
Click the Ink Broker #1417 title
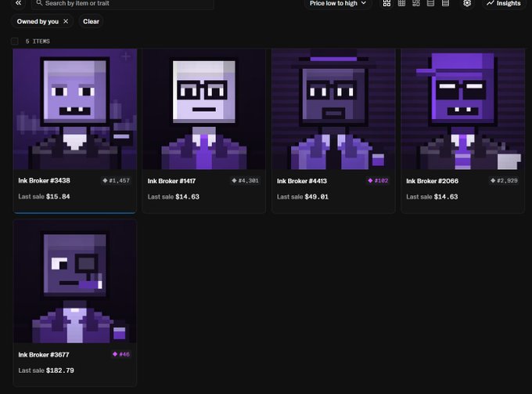pos(171,181)
